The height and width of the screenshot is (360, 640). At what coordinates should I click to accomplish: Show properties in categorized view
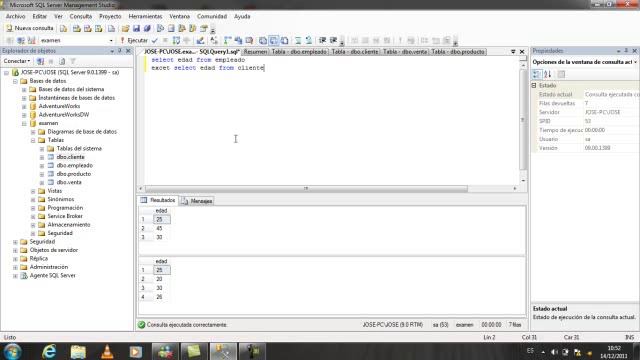point(537,74)
